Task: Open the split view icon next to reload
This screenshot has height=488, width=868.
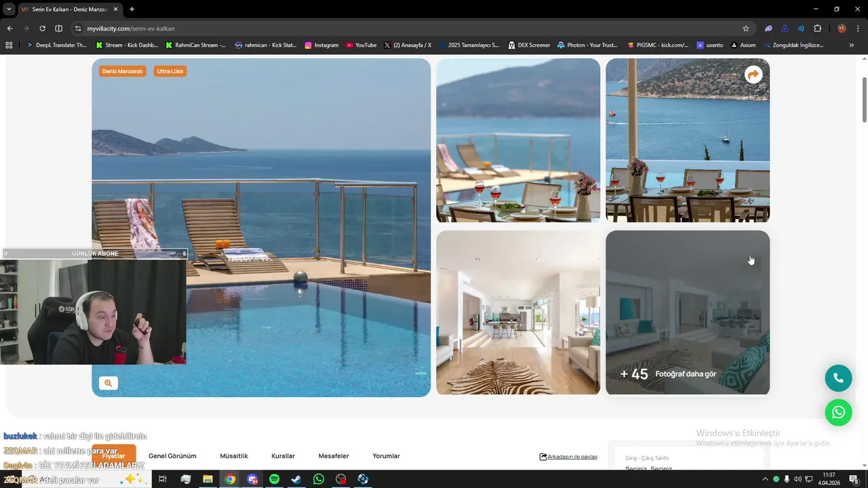Action: 58,28
